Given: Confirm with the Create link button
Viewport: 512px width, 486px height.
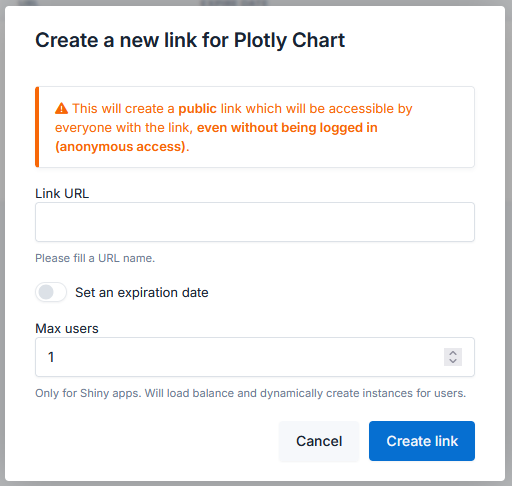Looking at the screenshot, I should [x=422, y=441].
